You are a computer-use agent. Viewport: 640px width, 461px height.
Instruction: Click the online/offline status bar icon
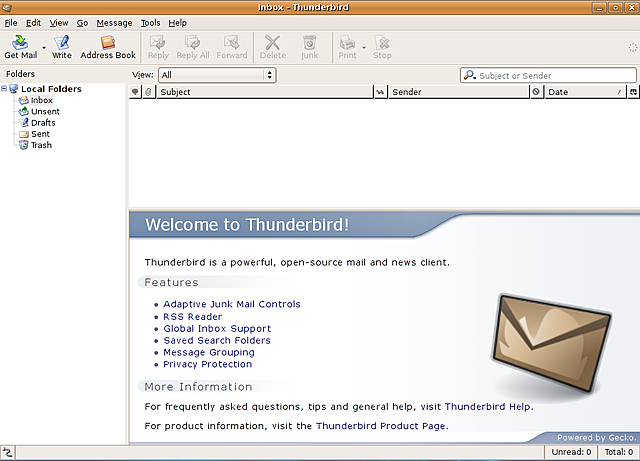point(7,452)
